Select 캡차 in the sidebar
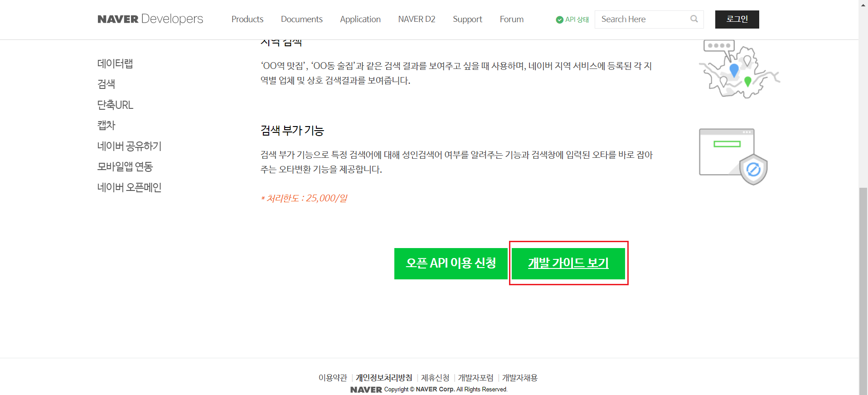The image size is (868, 395). click(107, 125)
